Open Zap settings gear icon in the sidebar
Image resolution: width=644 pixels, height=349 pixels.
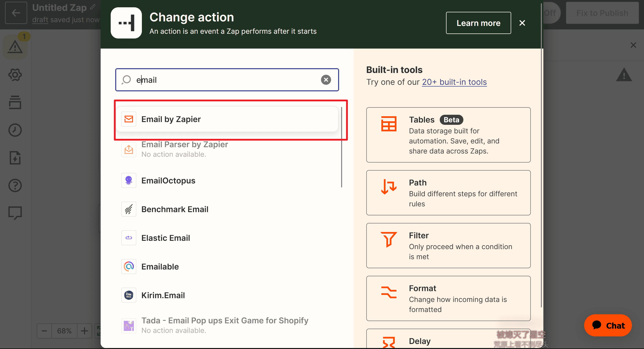click(15, 75)
